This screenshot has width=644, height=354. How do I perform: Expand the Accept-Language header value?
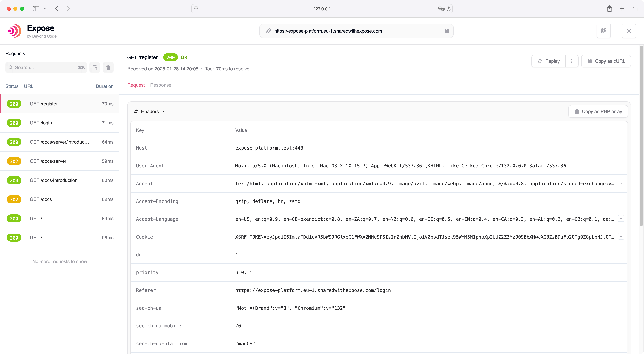(x=621, y=219)
